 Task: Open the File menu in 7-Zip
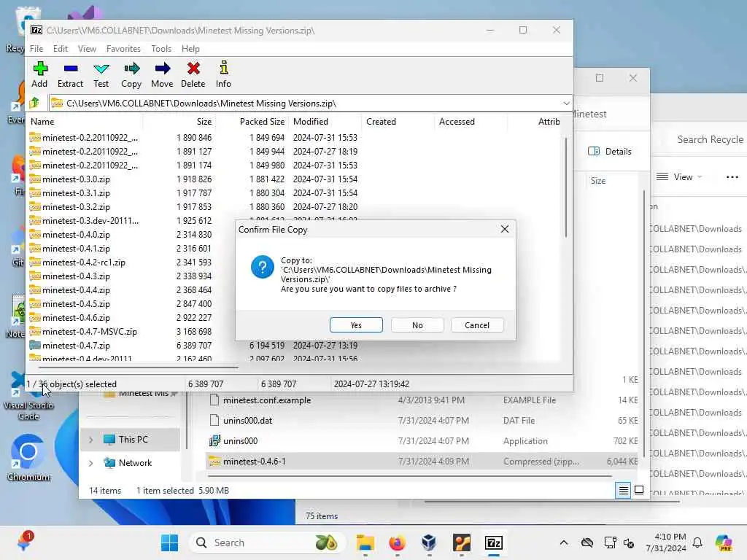36,49
